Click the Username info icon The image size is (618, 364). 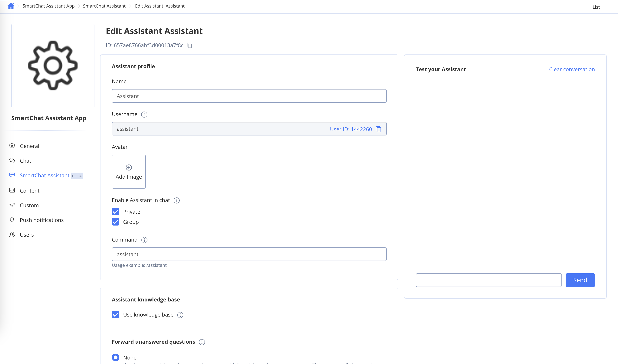pyautogui.click(x=144, y=115)
